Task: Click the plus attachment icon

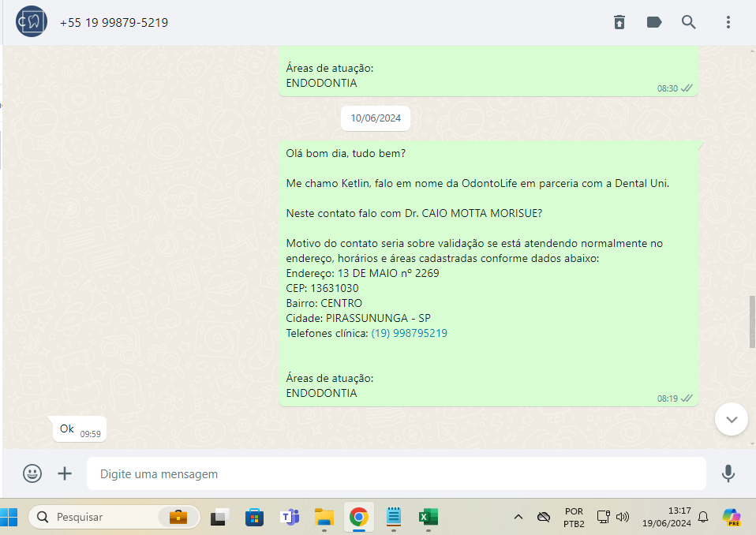Action: pos(65,473)
